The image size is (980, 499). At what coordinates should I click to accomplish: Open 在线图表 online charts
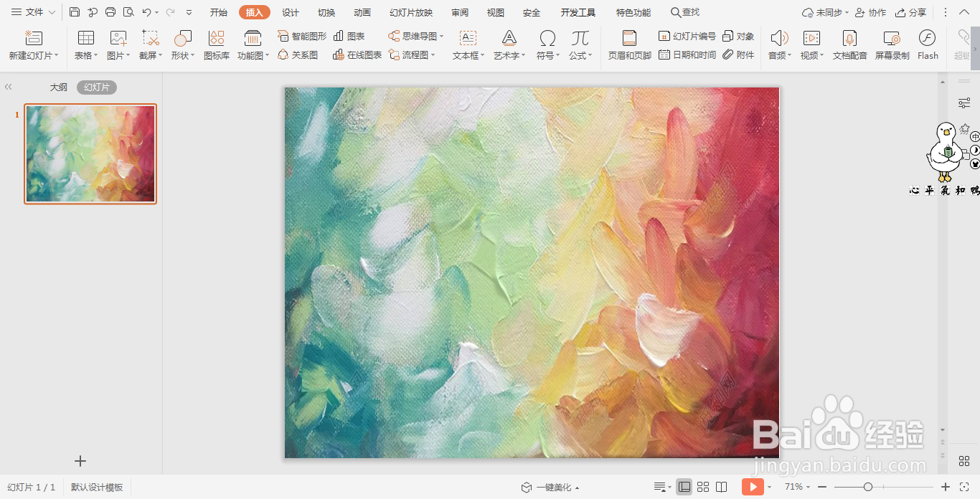point(357,54)
